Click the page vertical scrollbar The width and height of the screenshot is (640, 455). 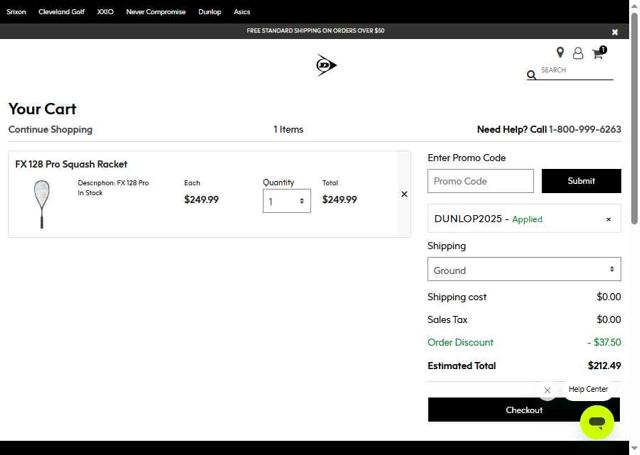634,118
